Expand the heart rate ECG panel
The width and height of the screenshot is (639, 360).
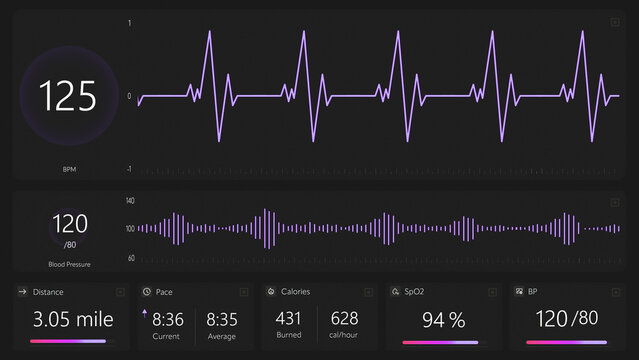coord(615,22)
